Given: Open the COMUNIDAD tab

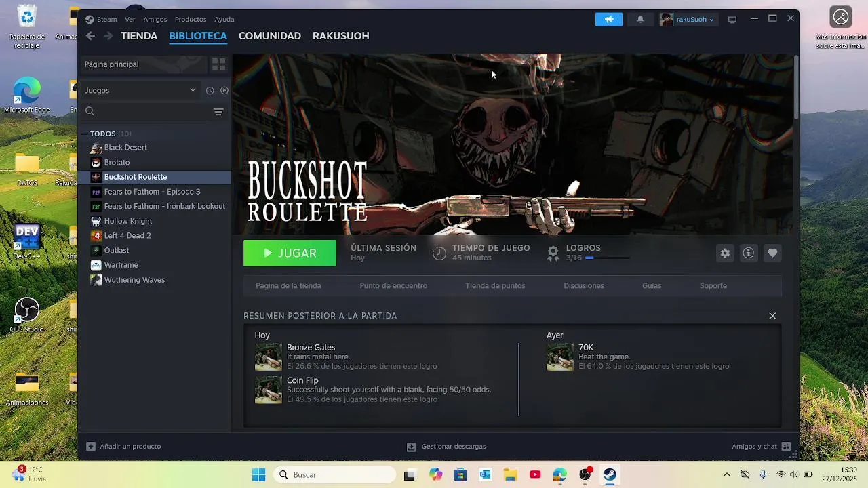Looking at the screenshot, I should click(270, 36).
